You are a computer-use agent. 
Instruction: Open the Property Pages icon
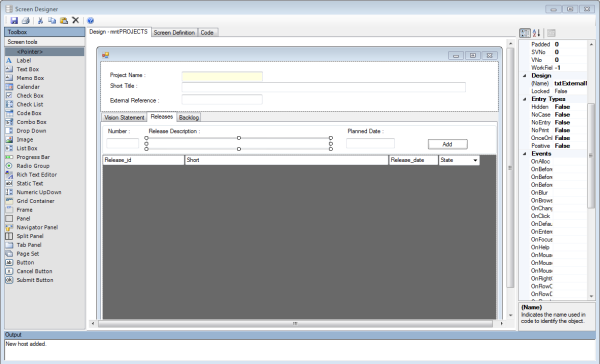click(551, 33)
